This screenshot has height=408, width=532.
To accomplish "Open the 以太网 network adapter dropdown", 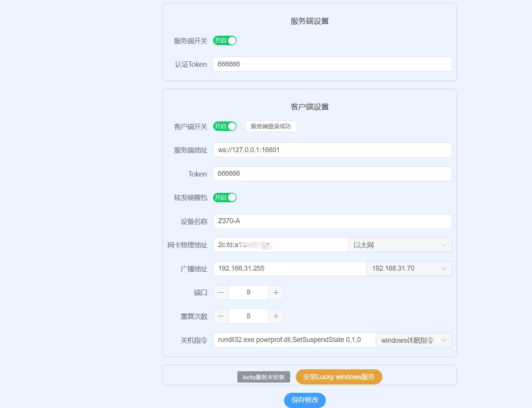I will click(400, 245).
